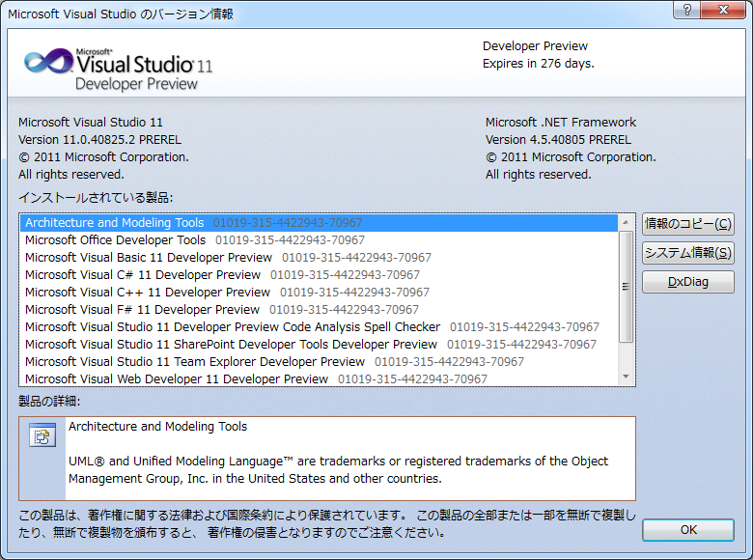The width and height of the screenshot is (753, 560).
Task: Launch the DxDiag tool
Action: (687, 282)
